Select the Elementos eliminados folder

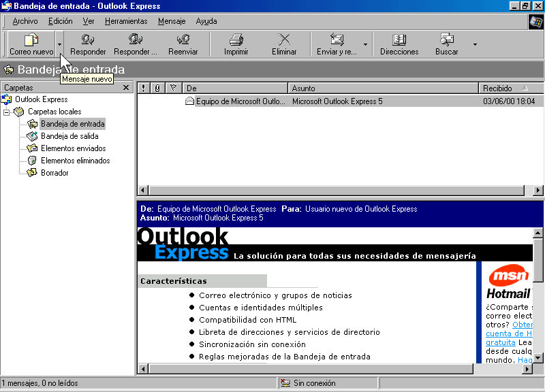click(x=76, y=161)
